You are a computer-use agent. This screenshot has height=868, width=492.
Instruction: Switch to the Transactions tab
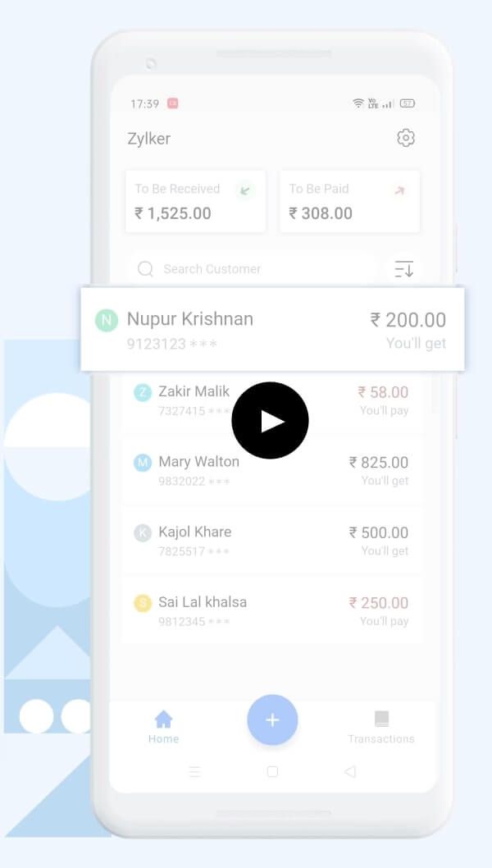tap(381, 728)
